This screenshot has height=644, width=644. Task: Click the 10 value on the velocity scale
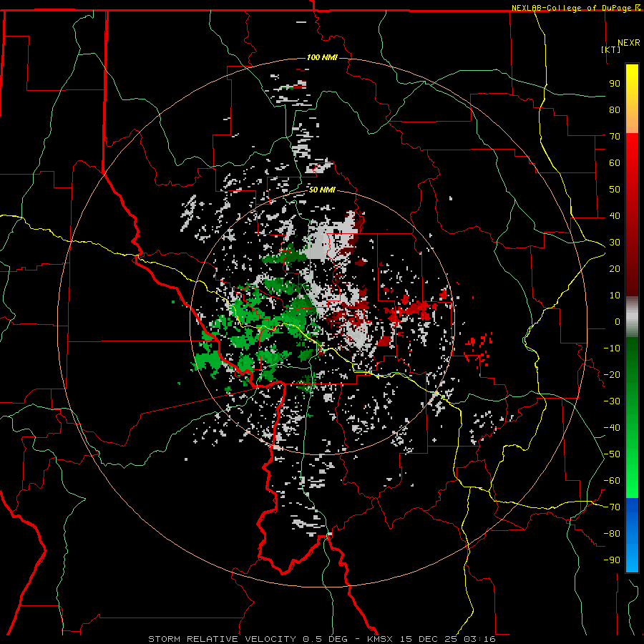tap(615, 296)
